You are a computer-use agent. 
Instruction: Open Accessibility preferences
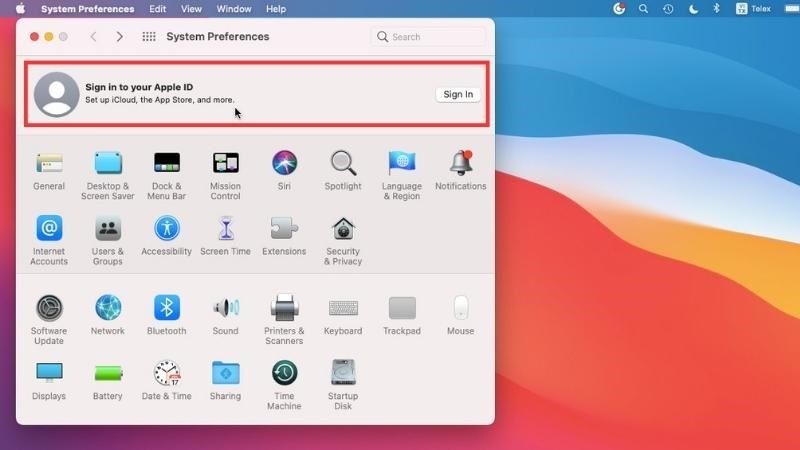pyautogui.click(x=167, y=236)
